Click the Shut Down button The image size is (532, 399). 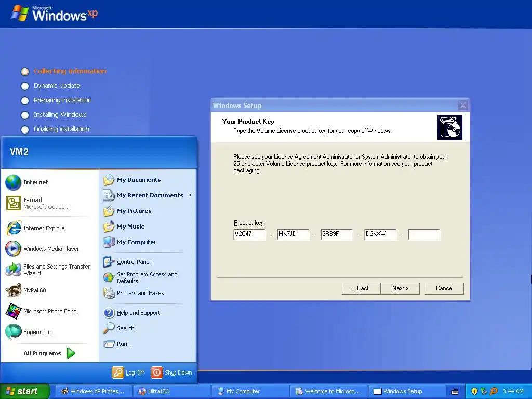tap(171, 373)
